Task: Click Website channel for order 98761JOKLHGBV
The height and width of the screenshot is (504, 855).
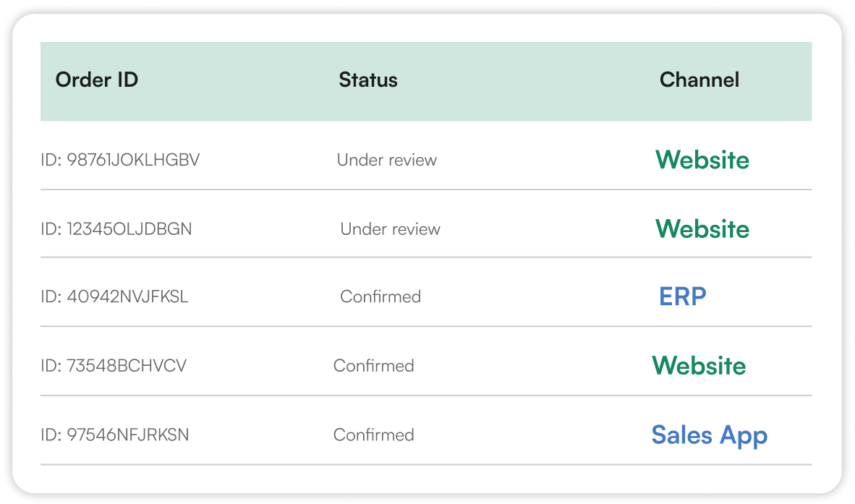Action: (x=702, y=160)
